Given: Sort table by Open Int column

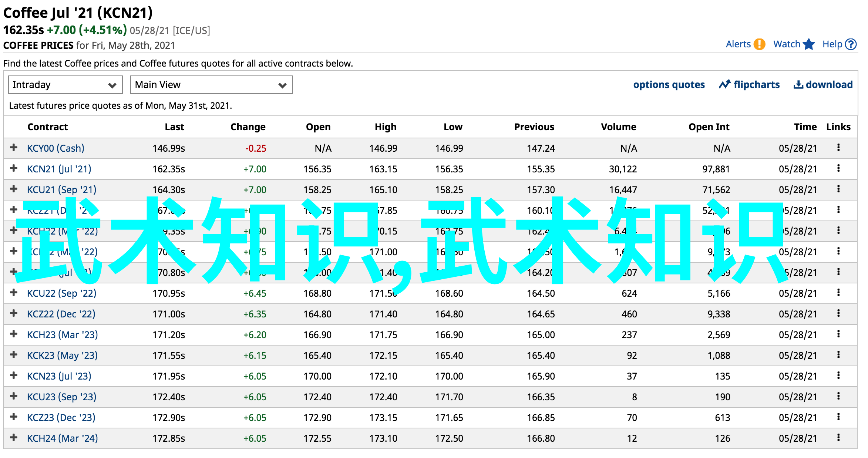Looking at the screenshot, I should point(709,127).
